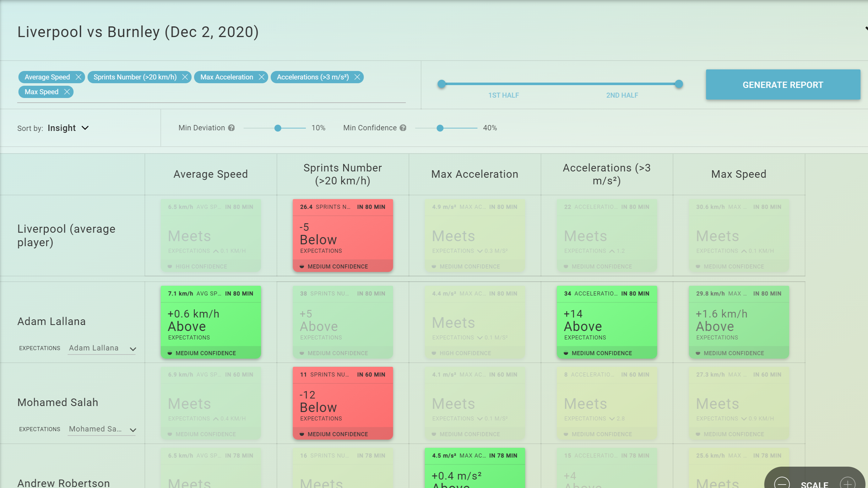The height and width of the screenshot is (488, 868).
Task: Select the 2ND HALF period label
Action: [622, 95]
